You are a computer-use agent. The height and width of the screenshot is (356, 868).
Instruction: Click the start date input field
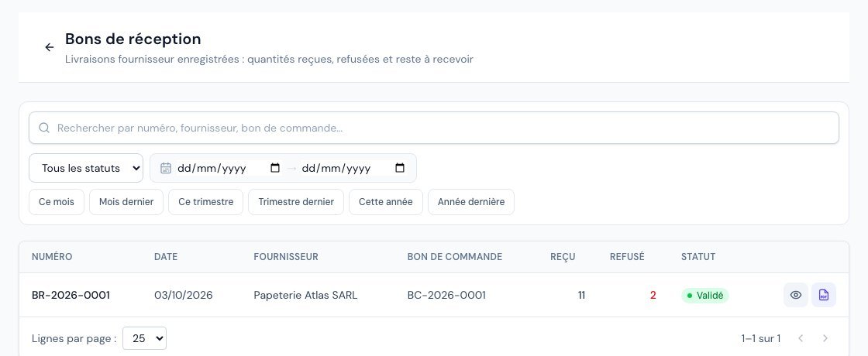pyautogui.click(x=229, y=168)
